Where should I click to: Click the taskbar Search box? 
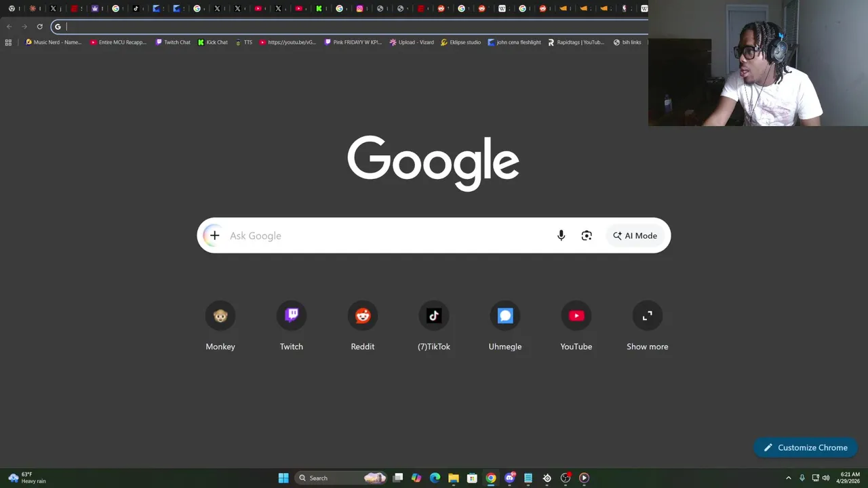342,478
